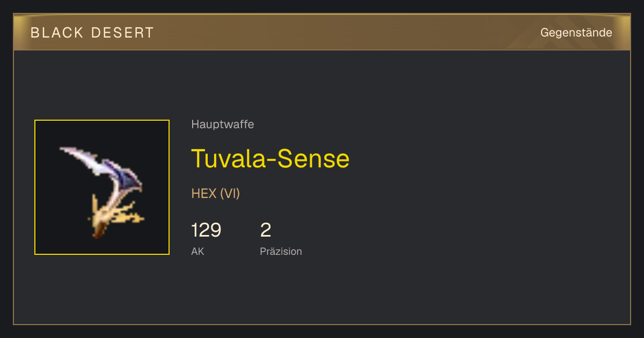Click the letter T in Tuvala-Sense
Screen dimensions: 644x338
199,159
